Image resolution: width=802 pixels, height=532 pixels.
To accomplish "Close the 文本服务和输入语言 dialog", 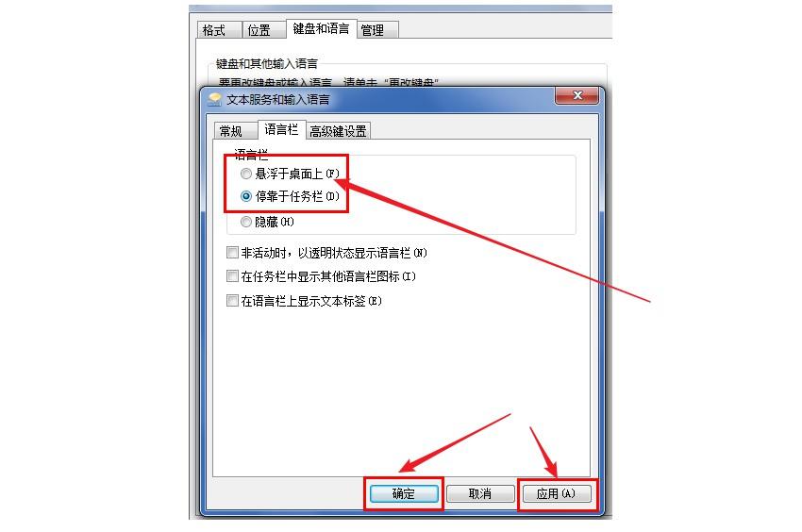I will click(x=576, y=95).
